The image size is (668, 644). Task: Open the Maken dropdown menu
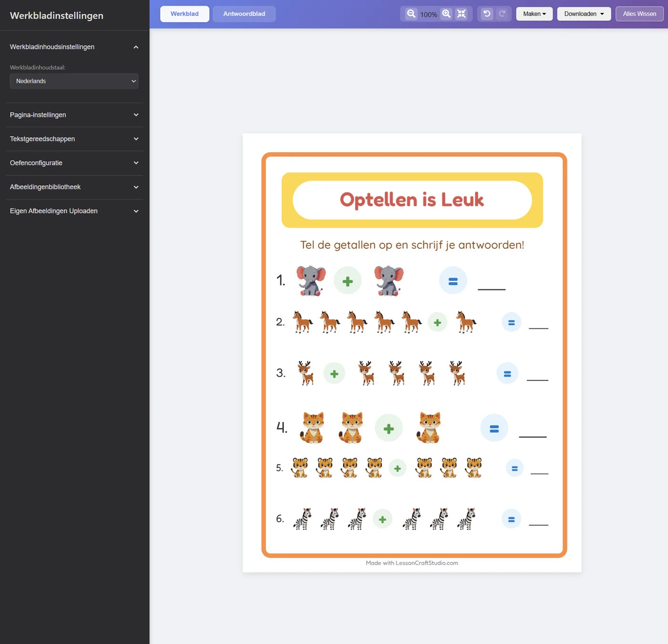pos(534,14)
